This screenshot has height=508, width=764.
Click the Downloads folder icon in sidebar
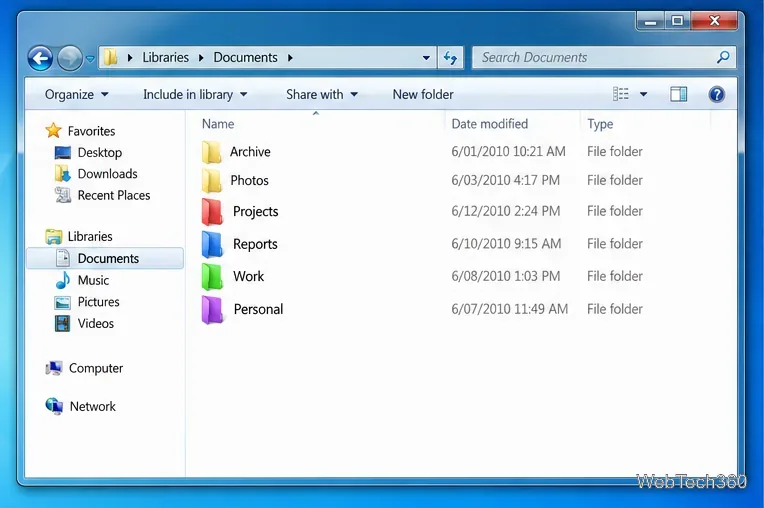pos(62,174)
